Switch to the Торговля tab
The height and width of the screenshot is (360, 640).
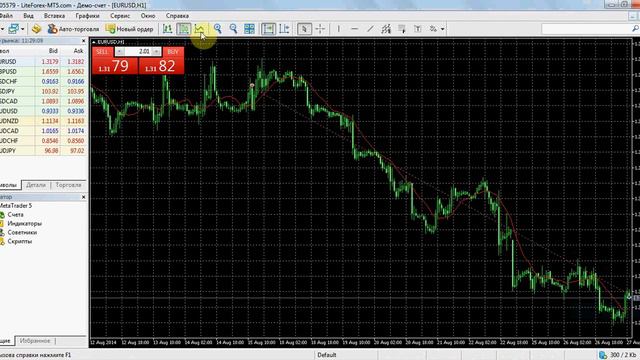click(x=69, y=185)
